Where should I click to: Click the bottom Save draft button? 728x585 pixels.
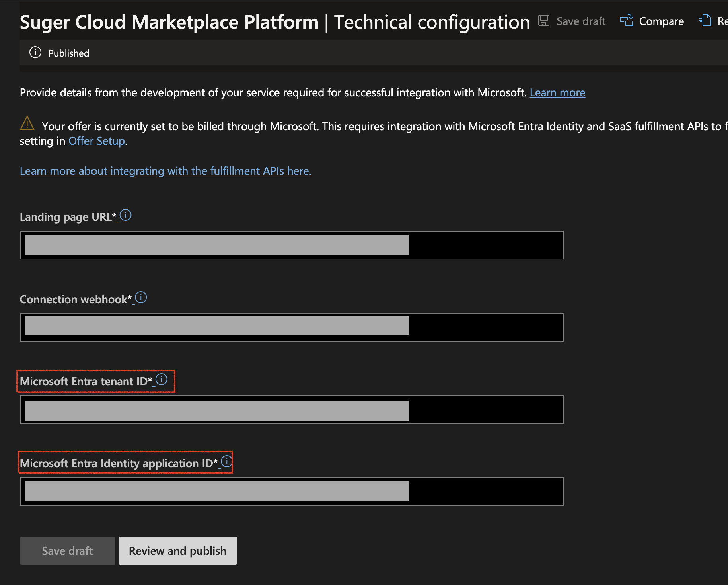pos(68,551)
